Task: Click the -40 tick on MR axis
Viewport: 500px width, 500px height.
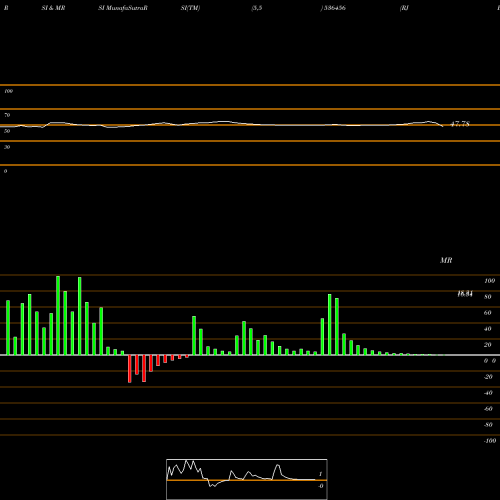Action: click(x=488, y=393)
